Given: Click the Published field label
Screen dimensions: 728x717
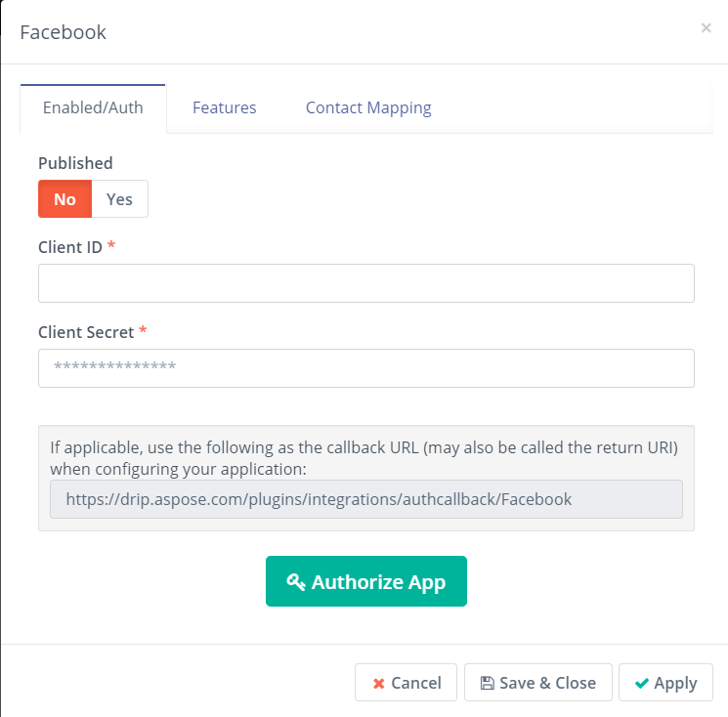Looking at the screenshot, I should pyautogui.click(x=75, y=163).
